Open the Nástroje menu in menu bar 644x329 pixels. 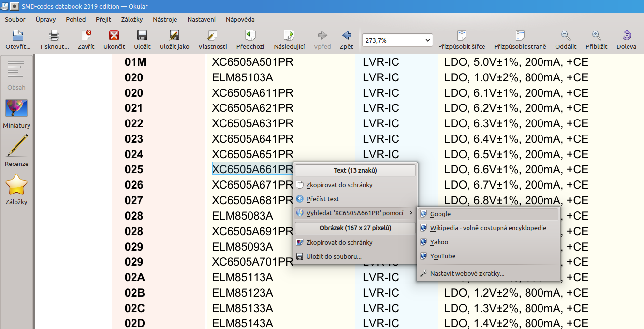(165, 19)
